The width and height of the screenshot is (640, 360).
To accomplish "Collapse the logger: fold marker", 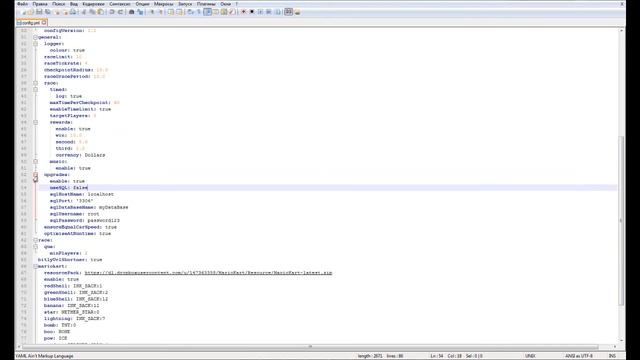I will click(35, 44).
